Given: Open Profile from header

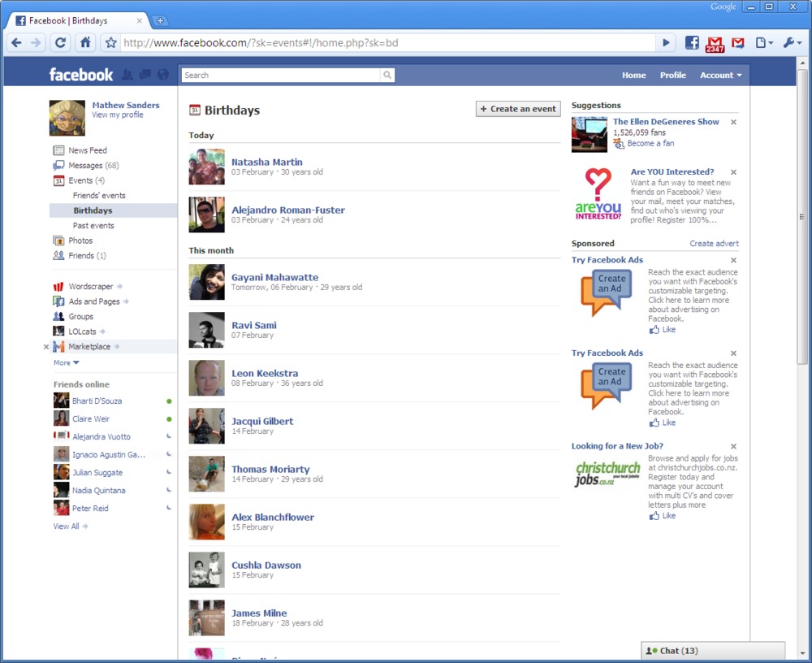Looking at the screenshot, I should (672, 76).
